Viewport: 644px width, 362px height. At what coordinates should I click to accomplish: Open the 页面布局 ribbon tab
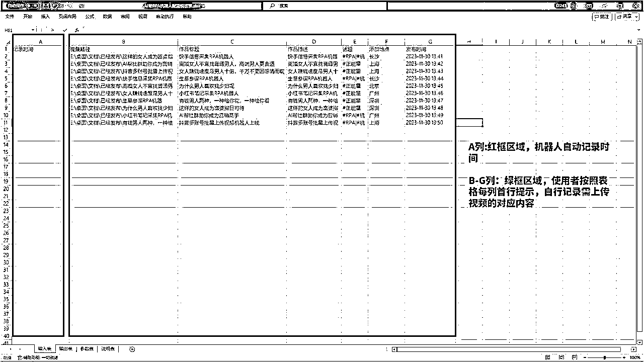(x=67, y=17)
